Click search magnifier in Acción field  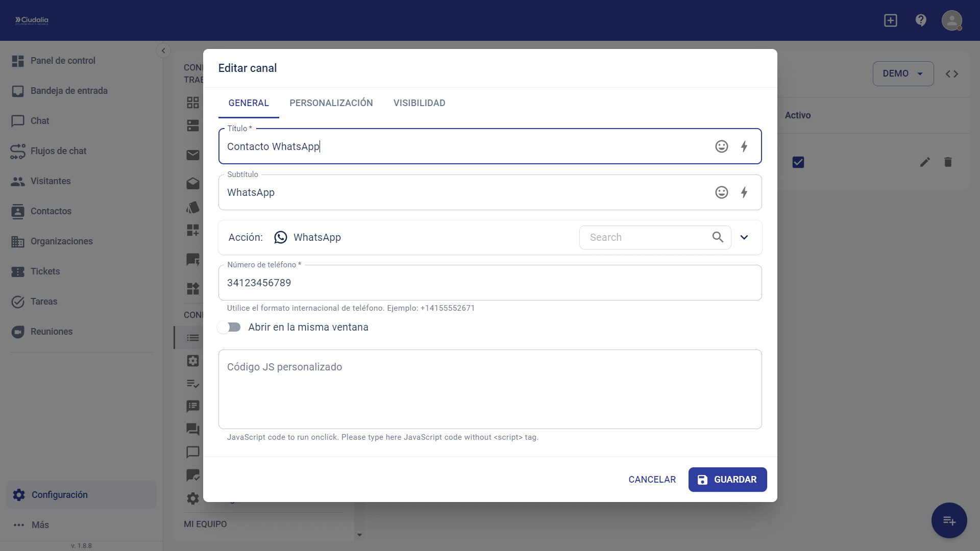(718, 237)
